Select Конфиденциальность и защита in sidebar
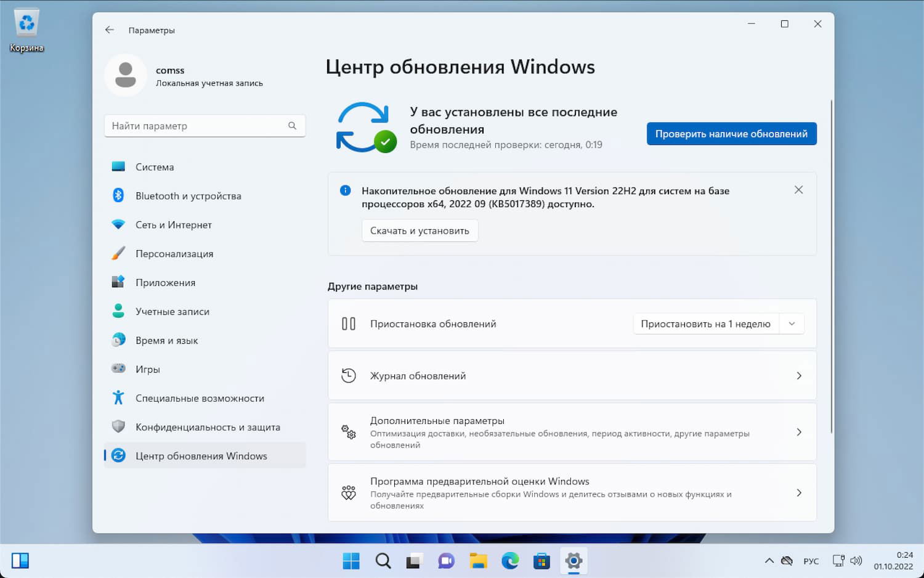Screen dimensions: 924x578 click(x=205, y=428)
